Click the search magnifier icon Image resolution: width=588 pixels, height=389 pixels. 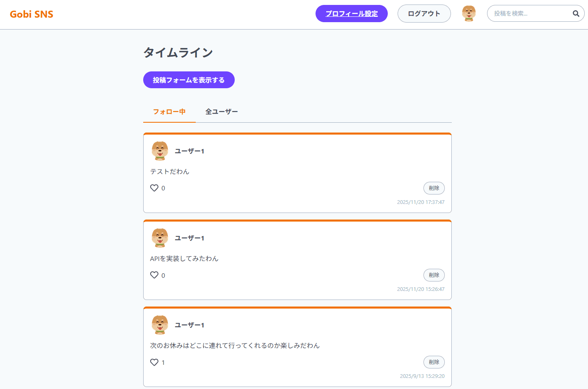tap(576, 14)
